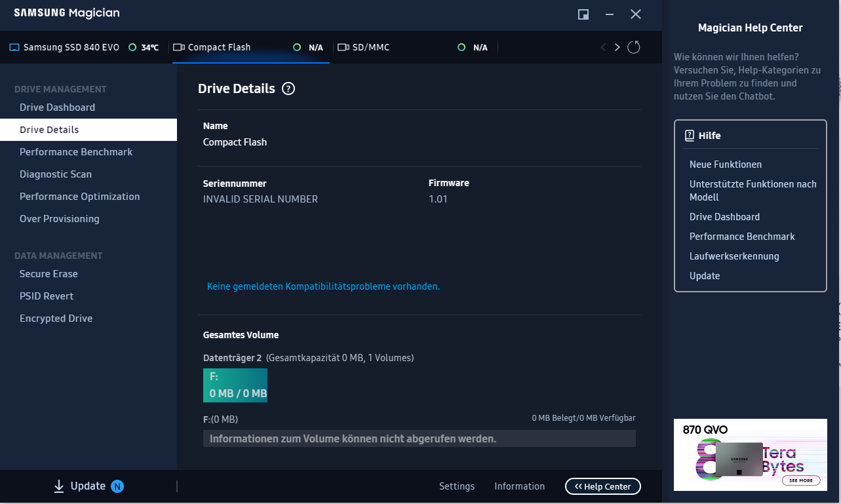
Task: Click the Compact Flash drive icon
Action: click(179, 47)
